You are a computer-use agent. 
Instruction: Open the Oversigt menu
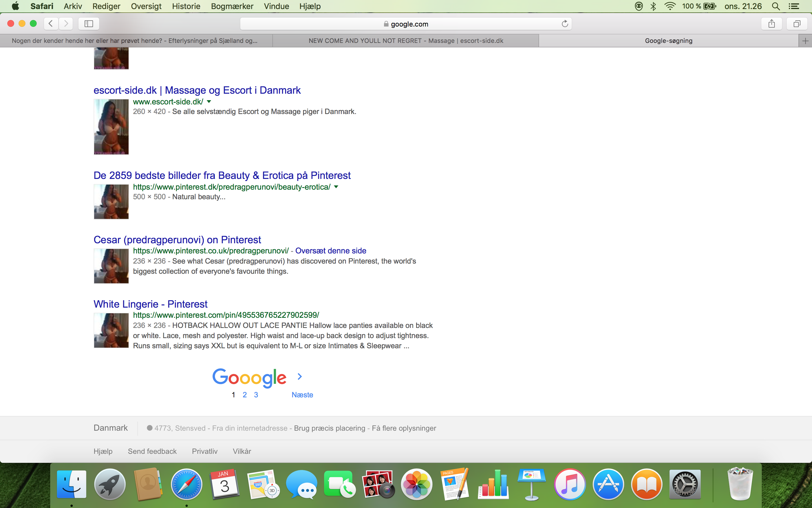[x=146, y=6]
